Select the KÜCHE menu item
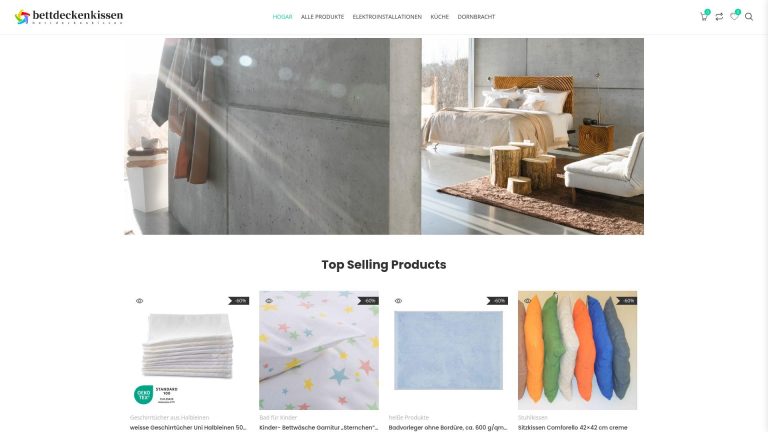Screen dimensions: 768x432 click(x=439, y=17)
